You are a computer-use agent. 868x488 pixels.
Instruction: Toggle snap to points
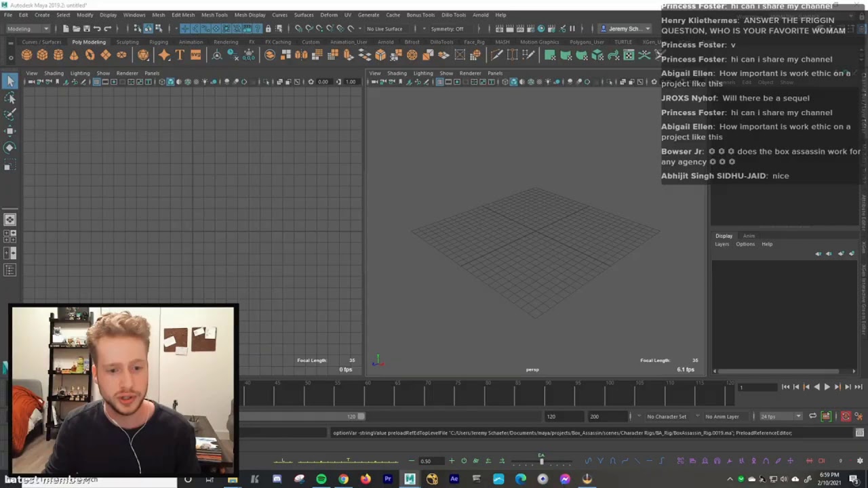point(319,28)
